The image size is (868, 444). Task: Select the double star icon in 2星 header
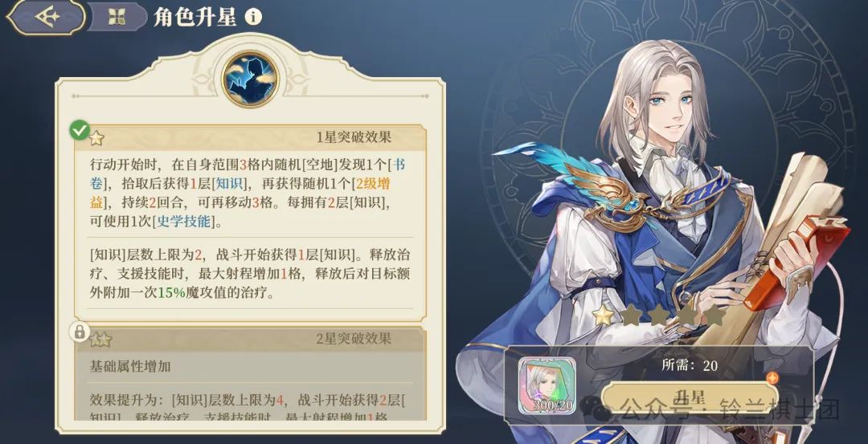(x=100, y=340)
